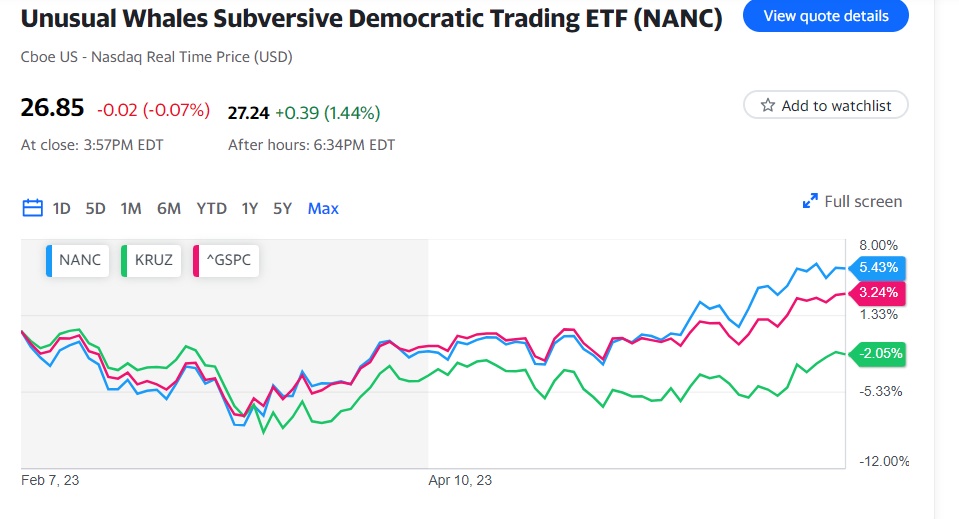The height and width of the screenshot is (519, 959).
Task: Show year-to-date chart range
Action: (x=211, y=208)
